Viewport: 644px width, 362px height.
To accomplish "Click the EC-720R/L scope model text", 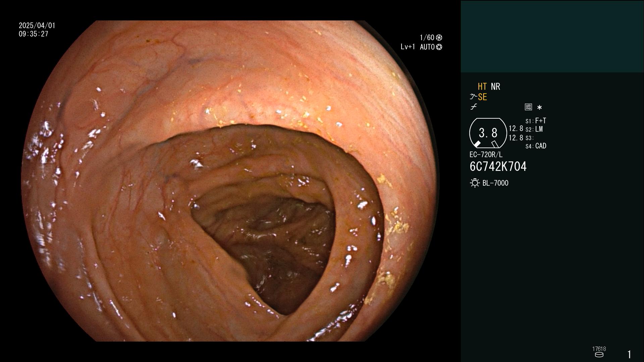I will (486, 155).
